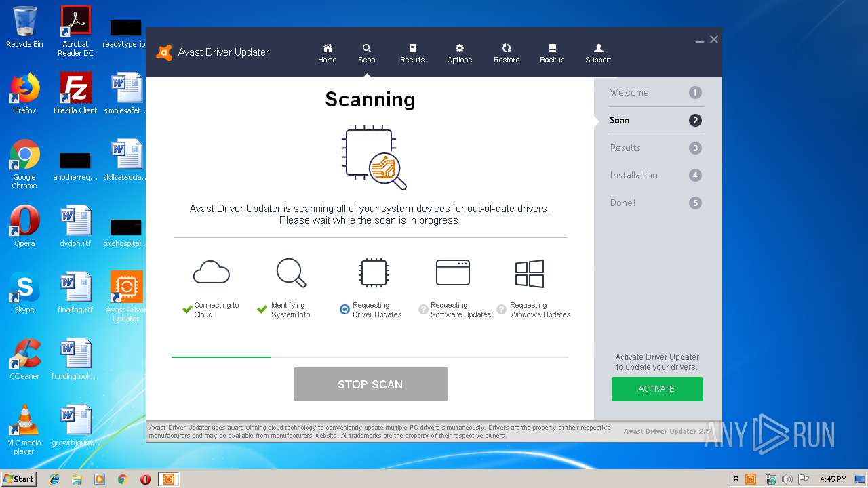Click the green checkmark beside Identifying System Info
The width and height of the screenshot is (868, 488).
click(262, 310)
